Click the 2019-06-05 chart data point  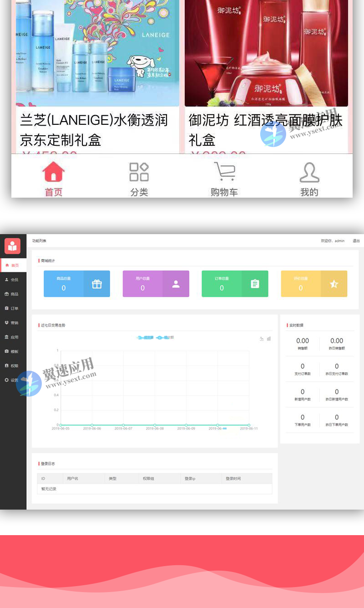point(61,425)
